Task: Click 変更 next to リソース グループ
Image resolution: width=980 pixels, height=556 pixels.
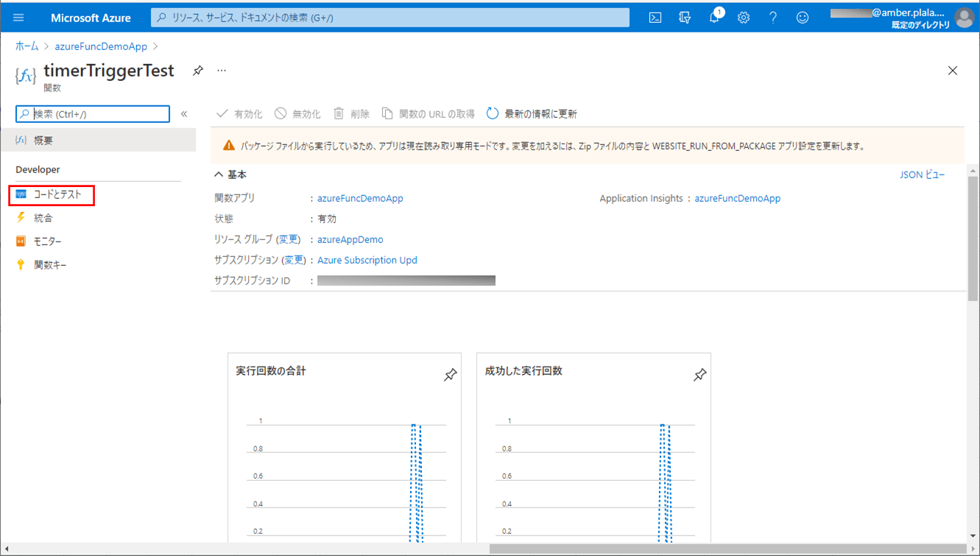Action: [x=288, y=240]
